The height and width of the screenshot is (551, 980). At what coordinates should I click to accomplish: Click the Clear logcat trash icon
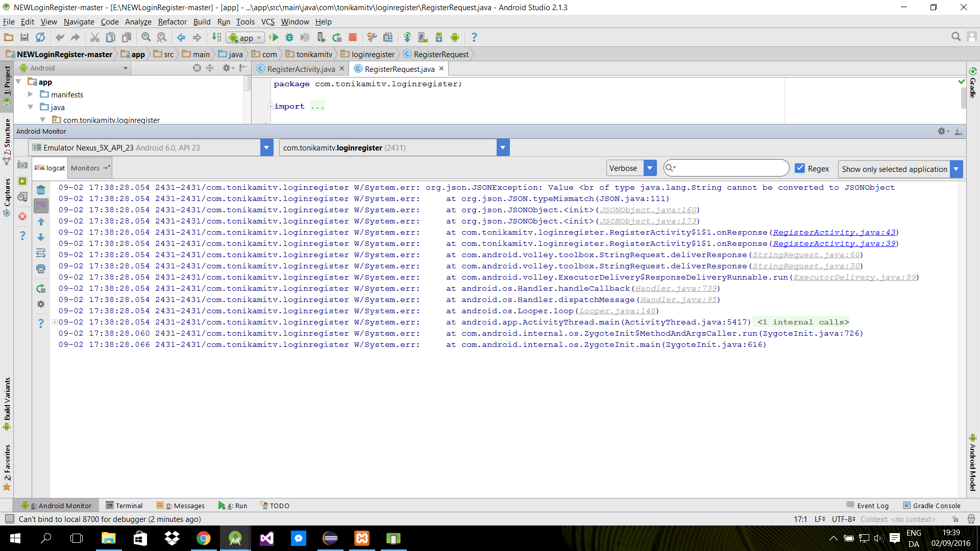41,190
